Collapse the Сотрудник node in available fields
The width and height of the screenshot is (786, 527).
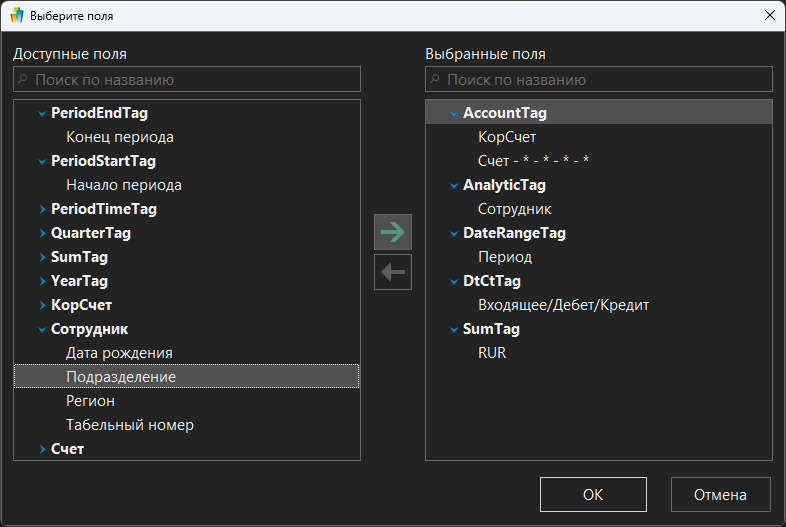tap(42, 330)
